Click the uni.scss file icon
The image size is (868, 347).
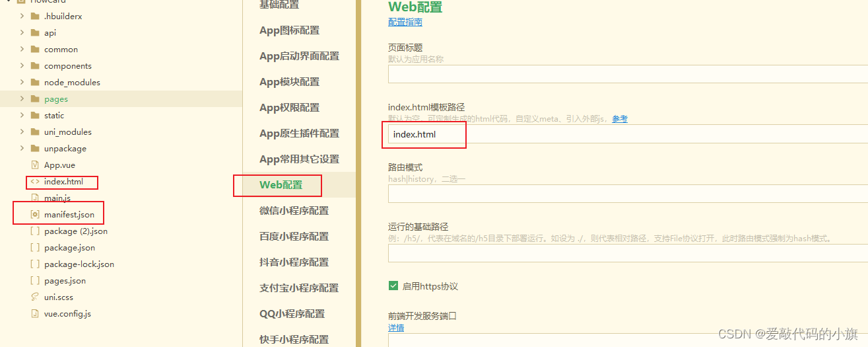tap(35, 297)
